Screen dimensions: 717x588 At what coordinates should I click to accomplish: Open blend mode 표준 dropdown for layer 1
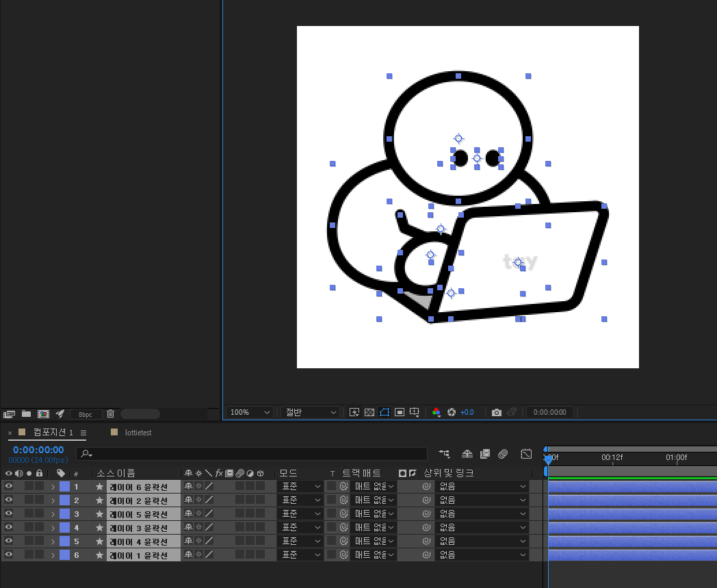(x=300, y=487)
